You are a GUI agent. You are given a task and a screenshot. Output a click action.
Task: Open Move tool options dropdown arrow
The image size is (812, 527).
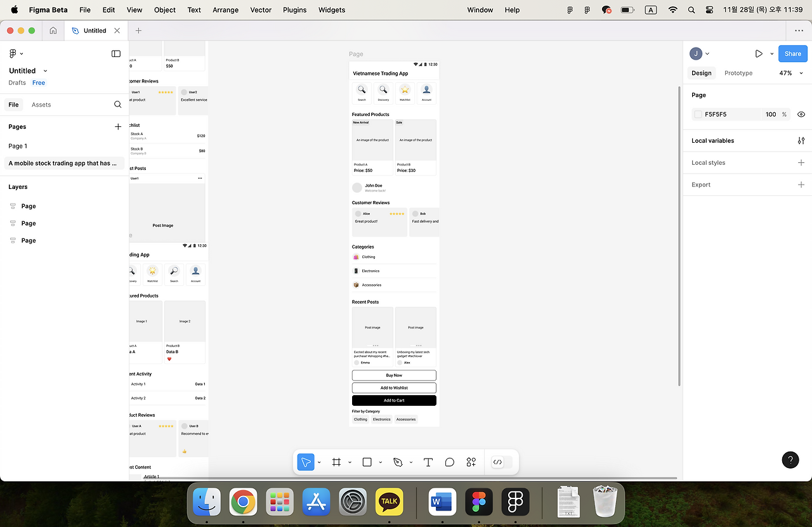coord(319,462)
